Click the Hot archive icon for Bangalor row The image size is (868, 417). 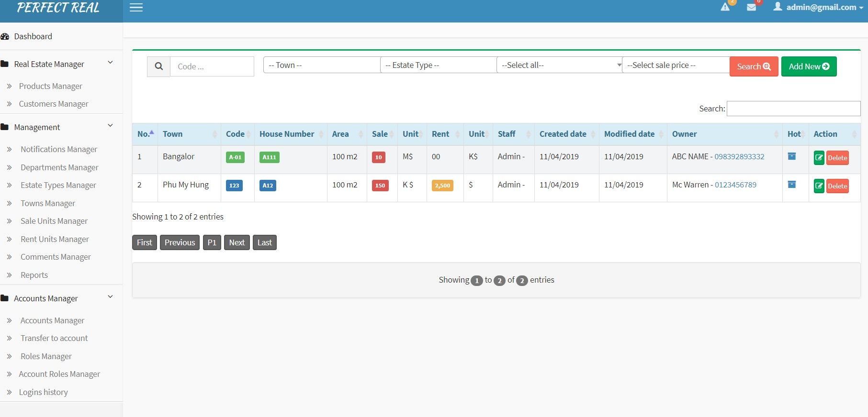[792, 156]
